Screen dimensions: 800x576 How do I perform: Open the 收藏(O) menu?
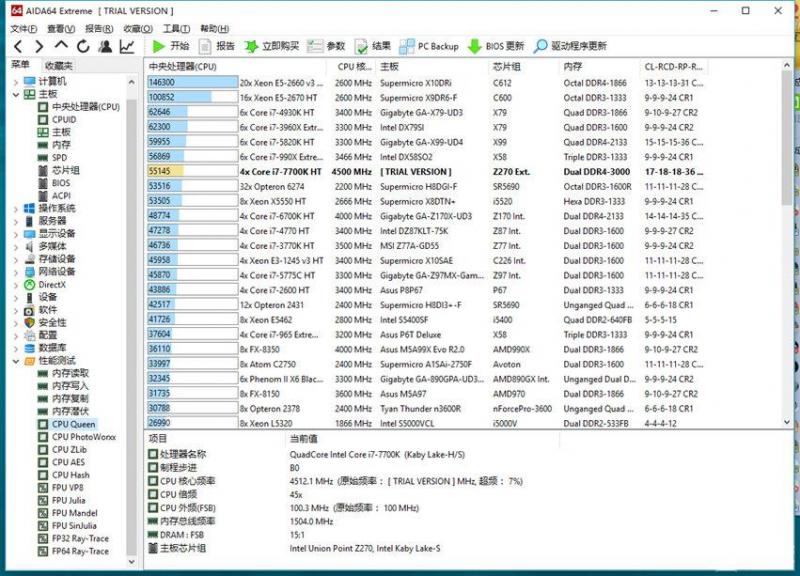(x=138, y=29)
